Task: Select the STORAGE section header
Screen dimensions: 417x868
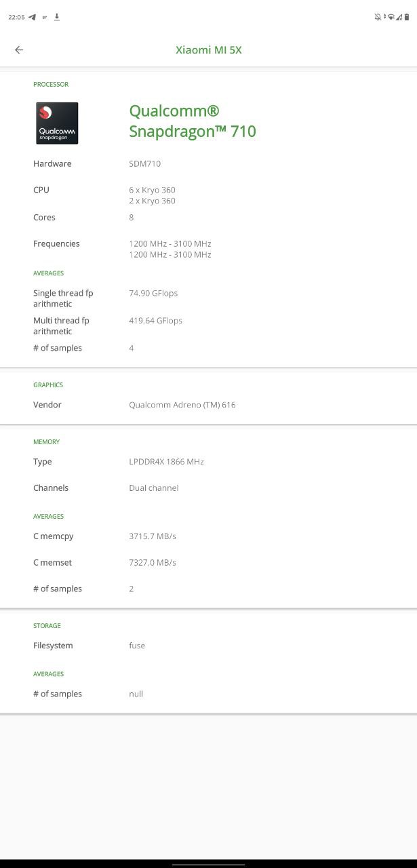Action: pyautogui.click(x=47, y=625)
